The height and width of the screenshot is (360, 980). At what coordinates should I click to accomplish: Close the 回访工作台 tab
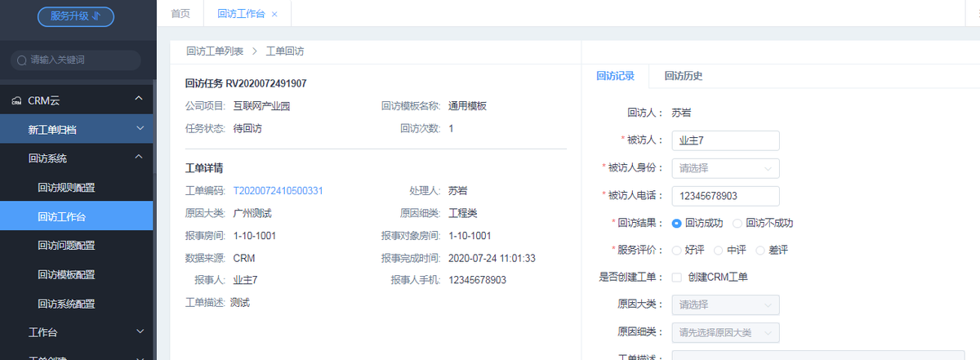click(274, 15)
